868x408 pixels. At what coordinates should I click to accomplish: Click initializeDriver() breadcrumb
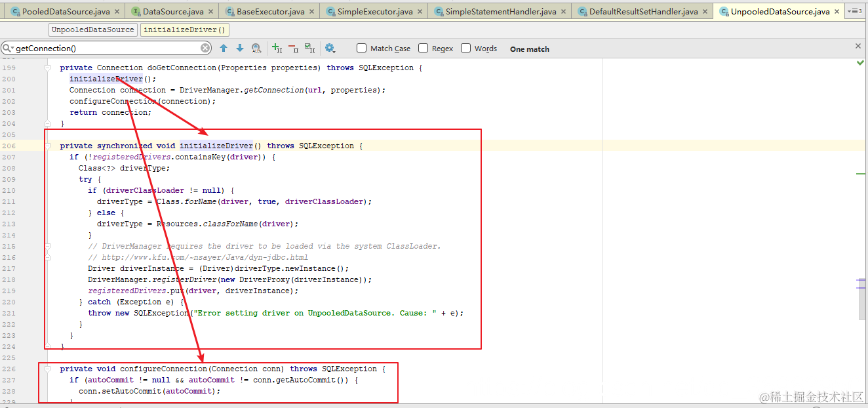[x=184, y=30]
